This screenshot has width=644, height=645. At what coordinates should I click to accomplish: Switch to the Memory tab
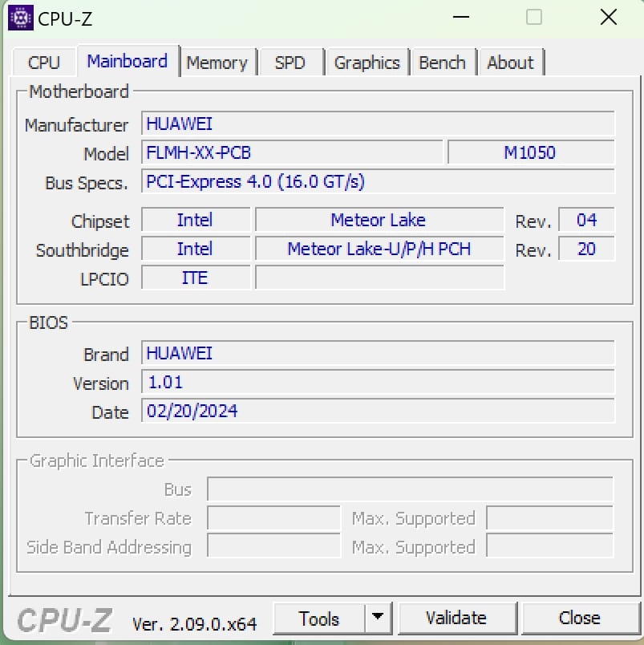pyautogui.click(x=217, y=63)
